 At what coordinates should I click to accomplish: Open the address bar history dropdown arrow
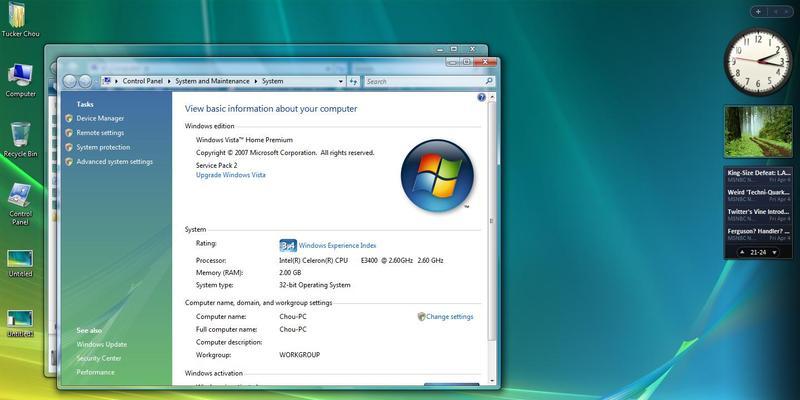click(x=340, y=81)
